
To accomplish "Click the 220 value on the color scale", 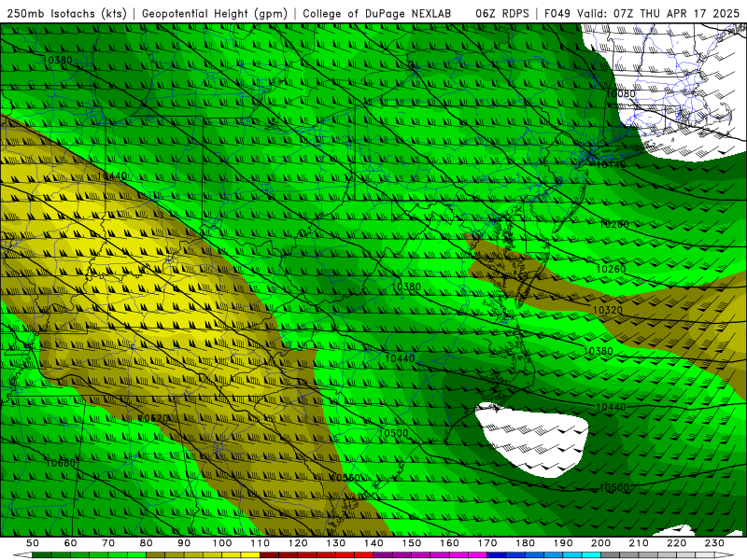I will pos(676,543).
